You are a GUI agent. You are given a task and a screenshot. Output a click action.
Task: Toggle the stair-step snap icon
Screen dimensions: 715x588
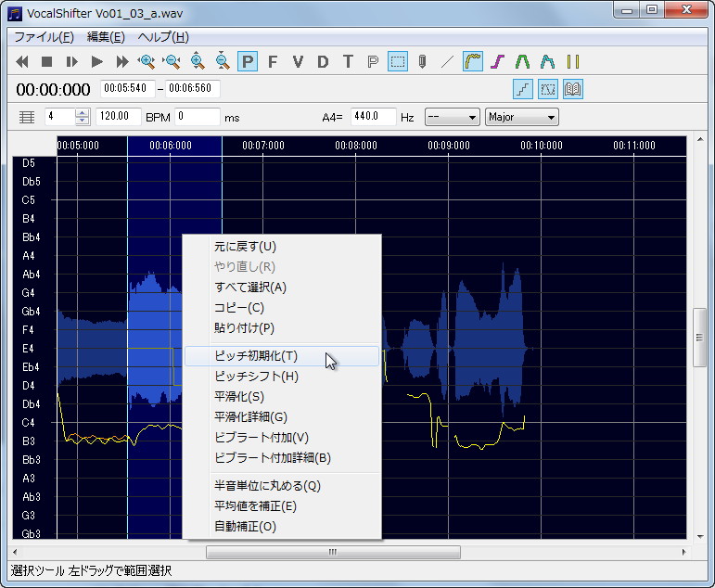522,89
